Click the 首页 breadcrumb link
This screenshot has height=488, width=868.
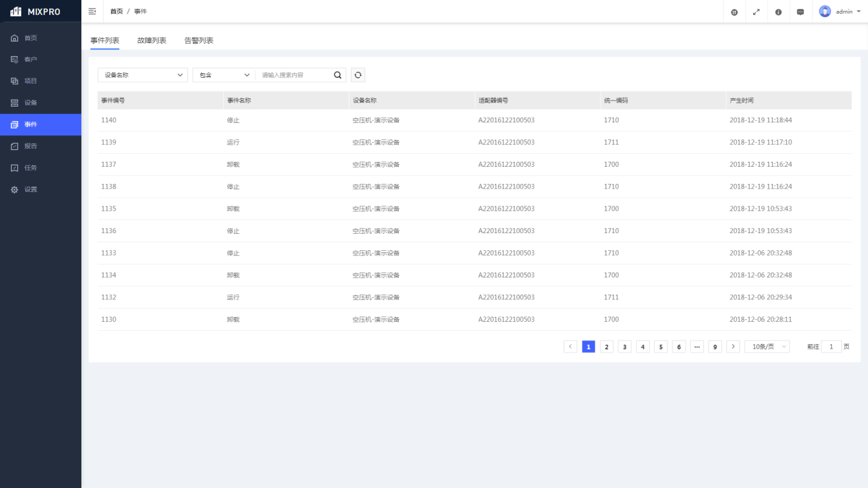click(116, 12)
